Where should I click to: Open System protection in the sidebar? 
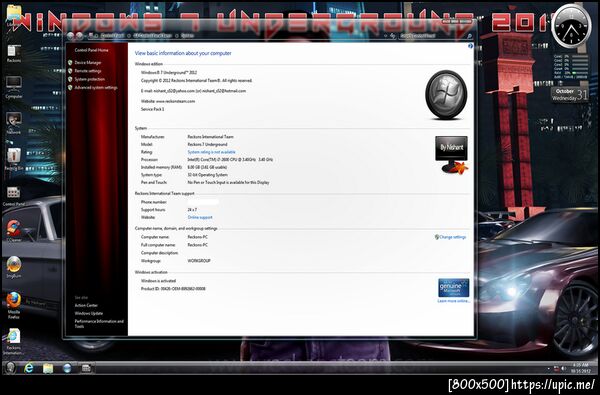click(x=90, y=79)
